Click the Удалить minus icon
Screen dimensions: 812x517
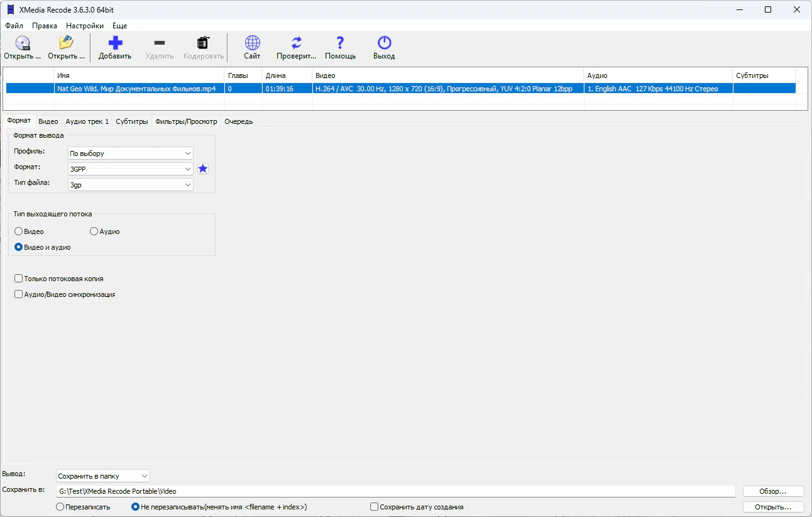pyautogui.click(x=160, y=43)
